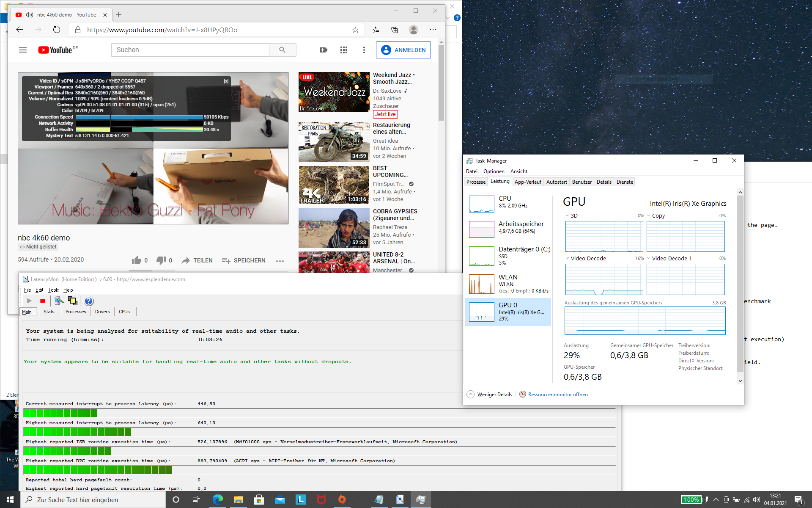Open the YouTube apps grid icon
The image size is (812, 508).
[344, 50]
